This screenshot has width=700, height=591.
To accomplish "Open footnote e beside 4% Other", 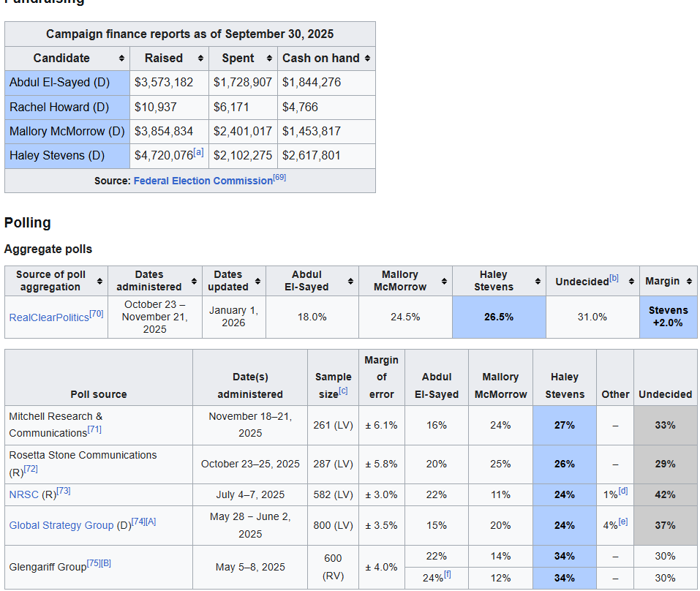I will (622, 522).
